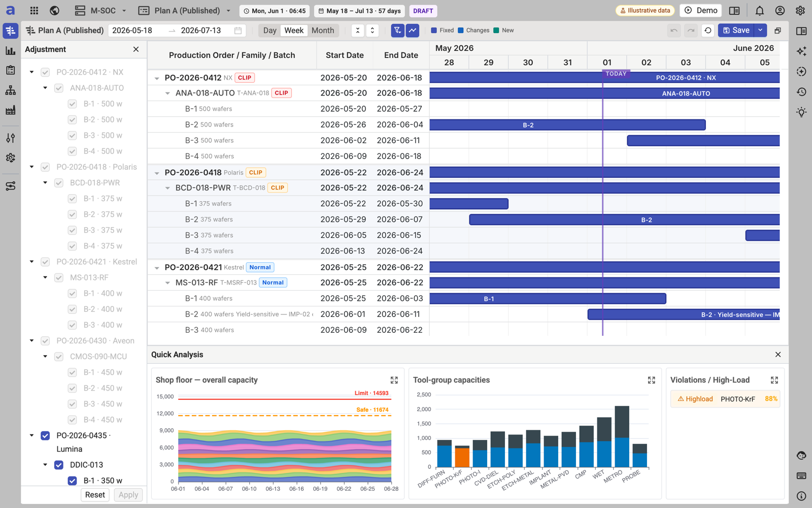
Task: Uncheck the DDIC-013 checkbox
Action: tap(59, 465)
